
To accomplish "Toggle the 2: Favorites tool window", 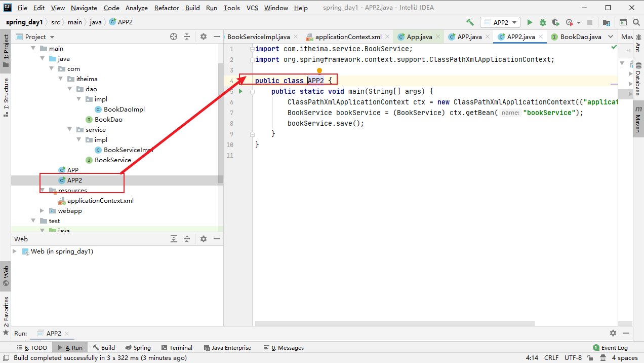I will (6, 315).
